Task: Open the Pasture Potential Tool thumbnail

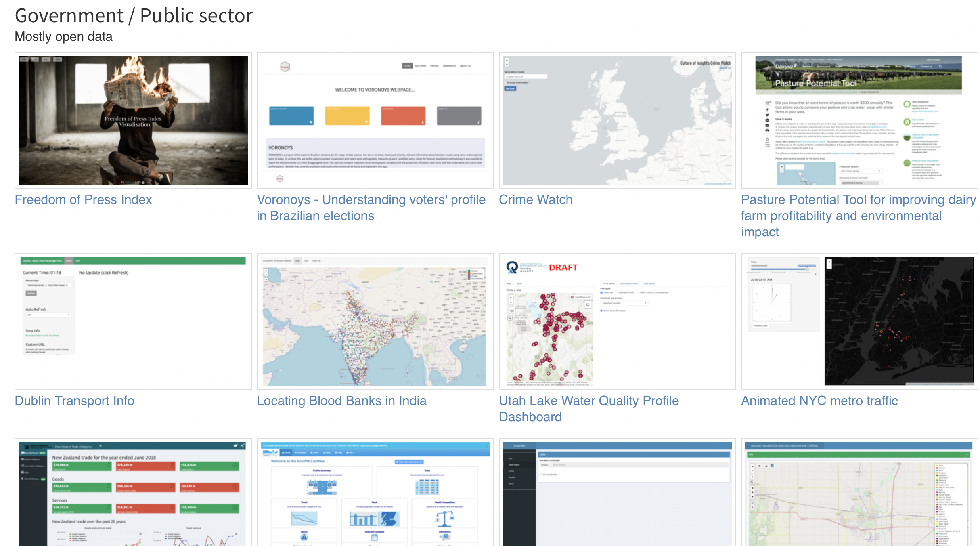Action: pyautogui.click(x=860, y=120)
